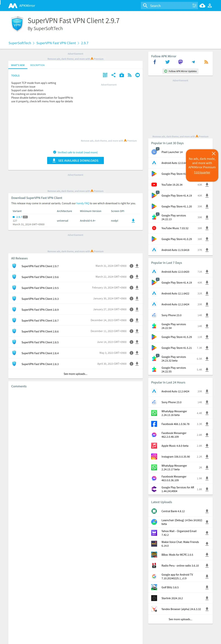Open the 2.9.7 breadcrumb link
This screenshot has width=221, height=644.
[85, 43]
